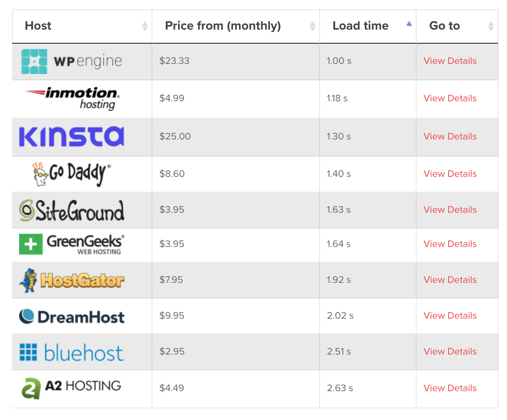Click the Price column sort arrows
Viewport: 507px width, 420px height.
[x=312, y=26]
